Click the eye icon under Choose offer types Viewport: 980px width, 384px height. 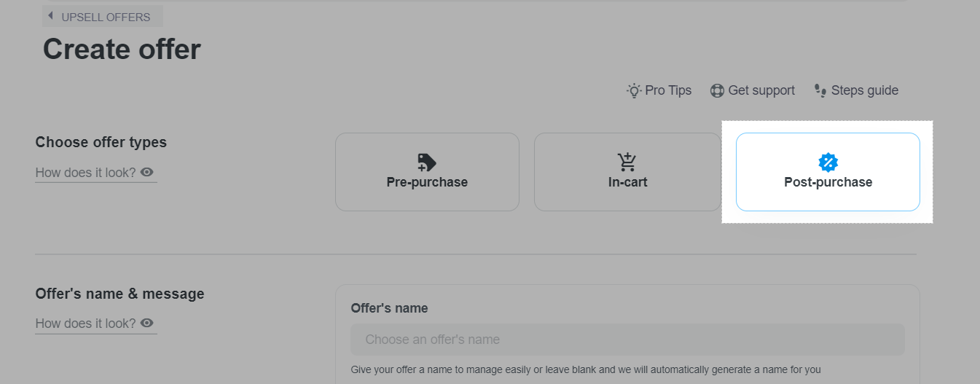click(x=147, y=172)
